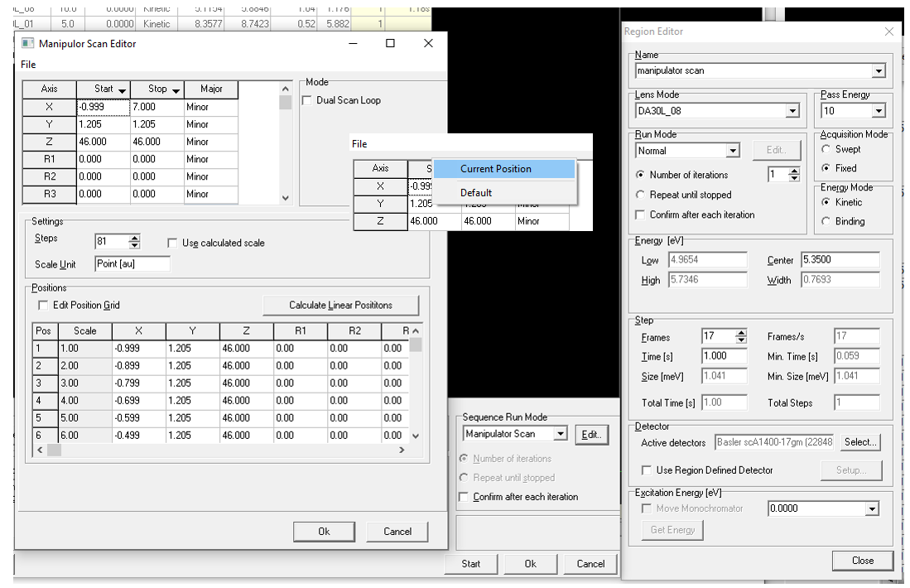Screen dimensions: 910x588
Task: Expand the Pass Energy dropdown
Action: (879, 111)
